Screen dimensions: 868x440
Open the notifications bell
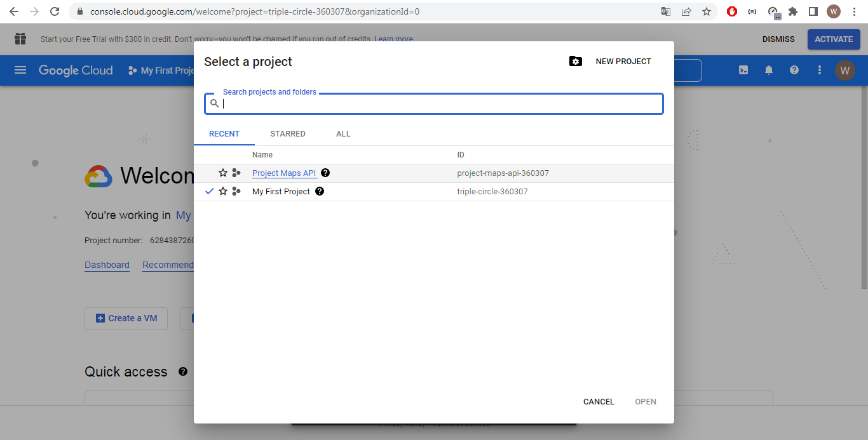point(769,70)
